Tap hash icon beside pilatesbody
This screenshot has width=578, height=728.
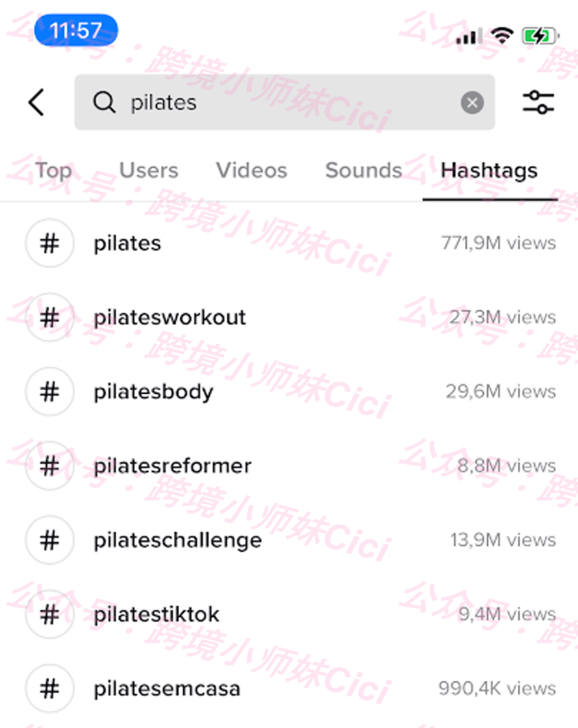(49, 392)
